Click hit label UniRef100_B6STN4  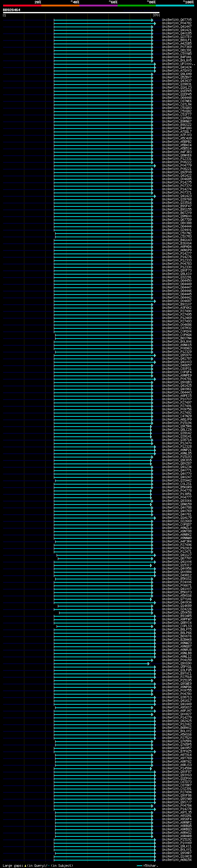coord(177,338)
